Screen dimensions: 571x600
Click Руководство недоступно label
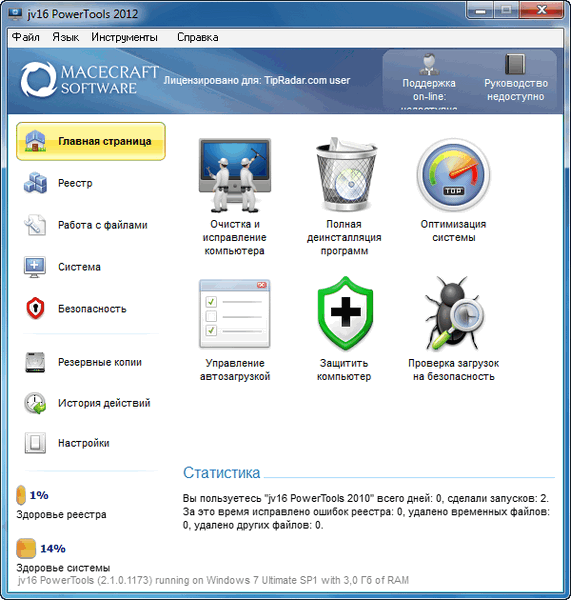516,90
